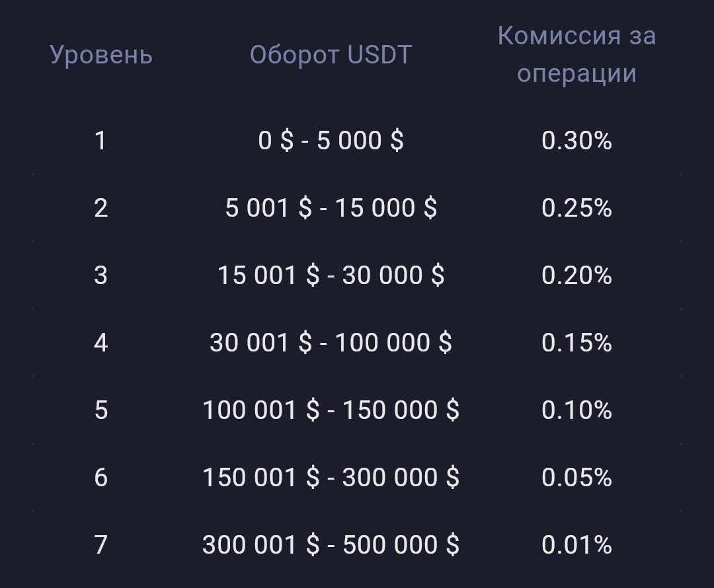Select the 0.25% fee value
Screen dimensions: 714x588
[x=576, y=208]
